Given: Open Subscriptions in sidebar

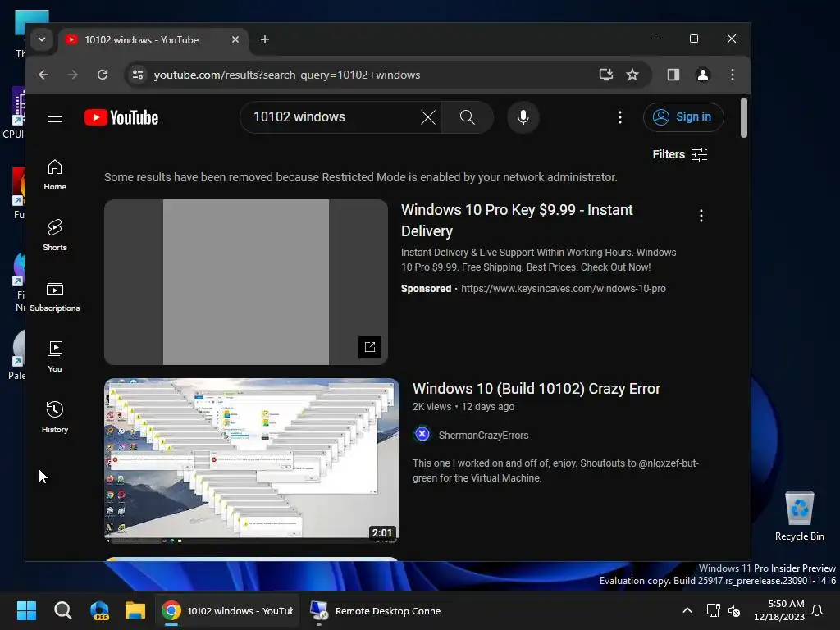Looking at the screenshot, I should [55, 296].
